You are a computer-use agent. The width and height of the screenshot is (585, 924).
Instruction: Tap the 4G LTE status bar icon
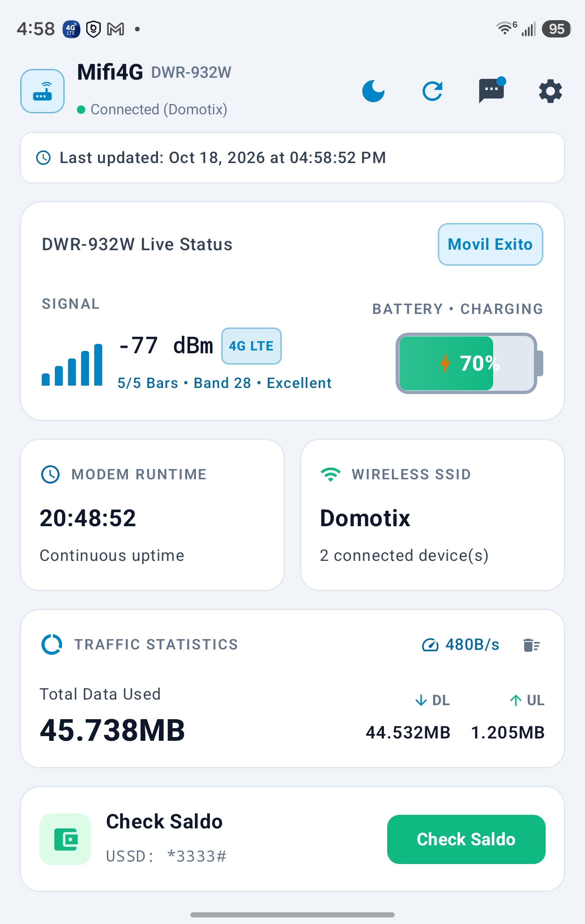click(x=71, y=29)
